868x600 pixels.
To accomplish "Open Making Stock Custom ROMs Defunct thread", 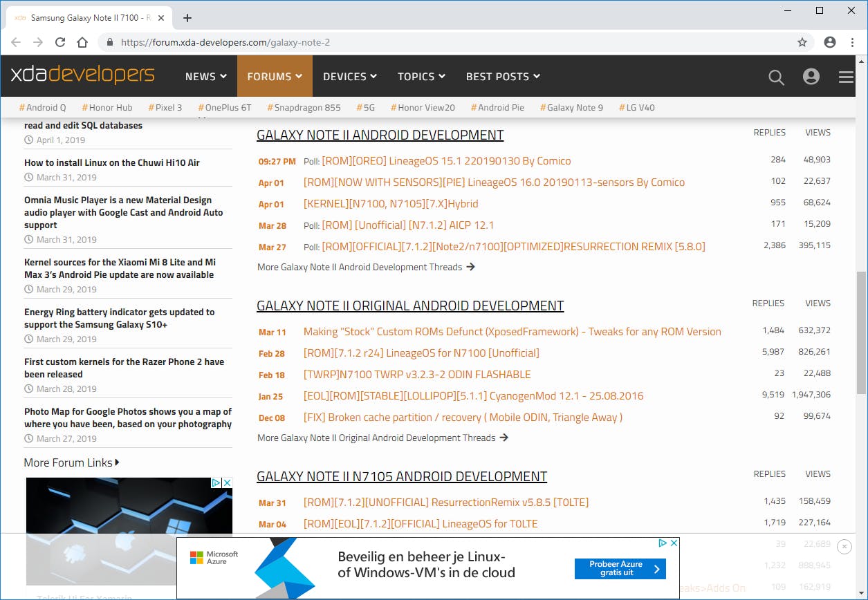I will pyautogui.click(x=513, y=332).
